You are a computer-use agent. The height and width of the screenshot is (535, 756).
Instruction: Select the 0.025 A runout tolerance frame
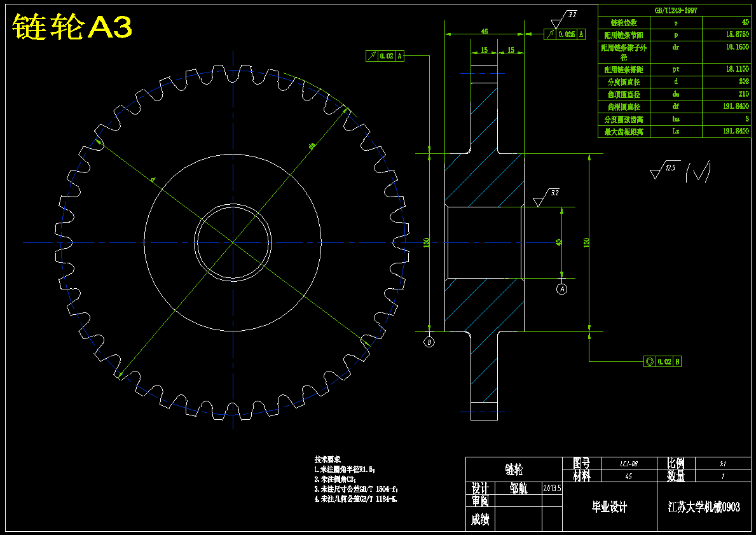[x=565, y=34]
